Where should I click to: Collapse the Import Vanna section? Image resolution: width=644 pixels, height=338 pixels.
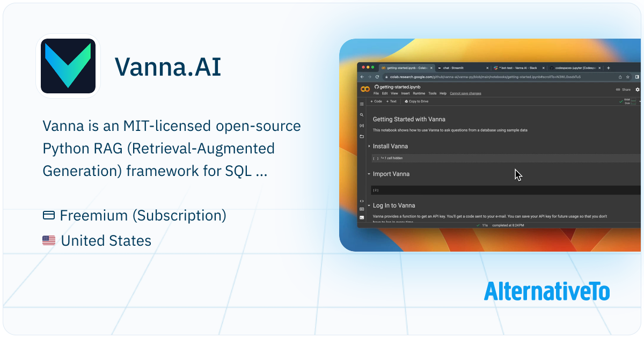pyautogui.click(x=369, y=174)
